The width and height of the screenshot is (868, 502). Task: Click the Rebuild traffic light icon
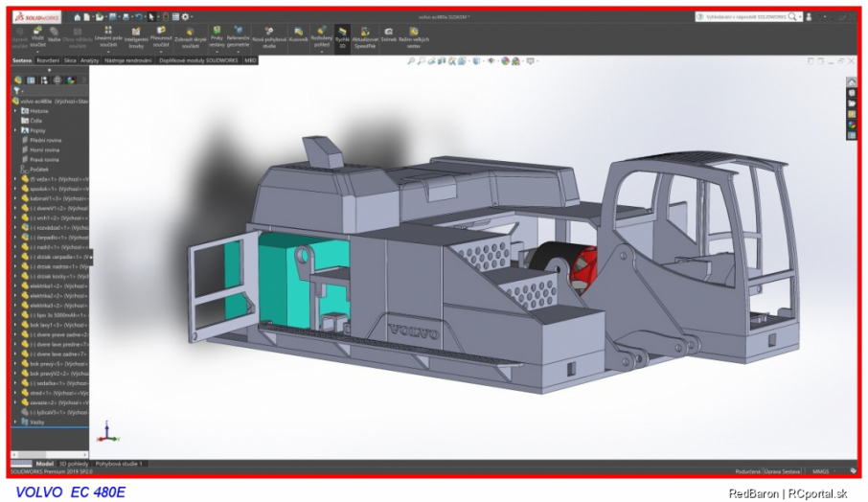[x=166, y=17]
